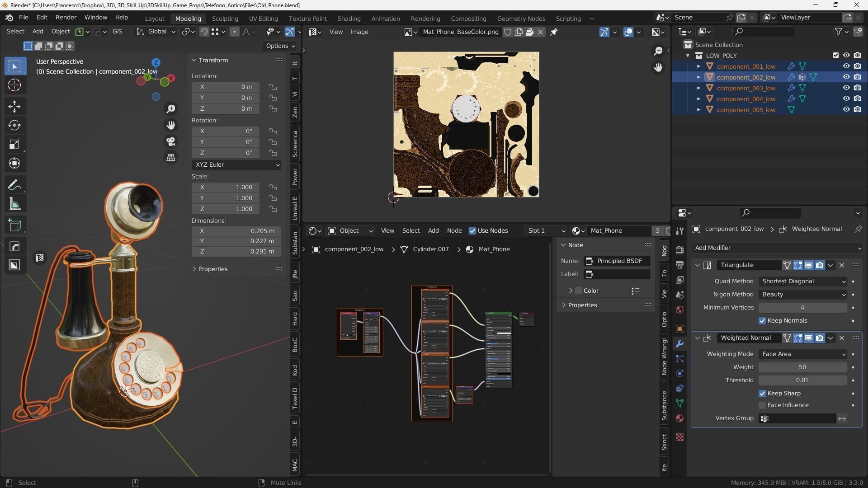Pick the Annotate pencil tool
The height and width of the screenshot is (488, 868).
14,185
